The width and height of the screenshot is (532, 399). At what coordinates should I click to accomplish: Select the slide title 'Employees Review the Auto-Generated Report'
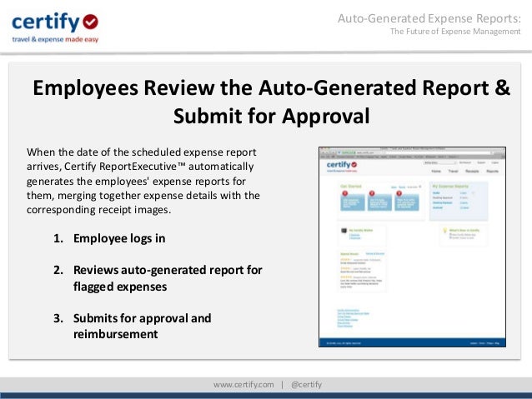coord(272,102)
